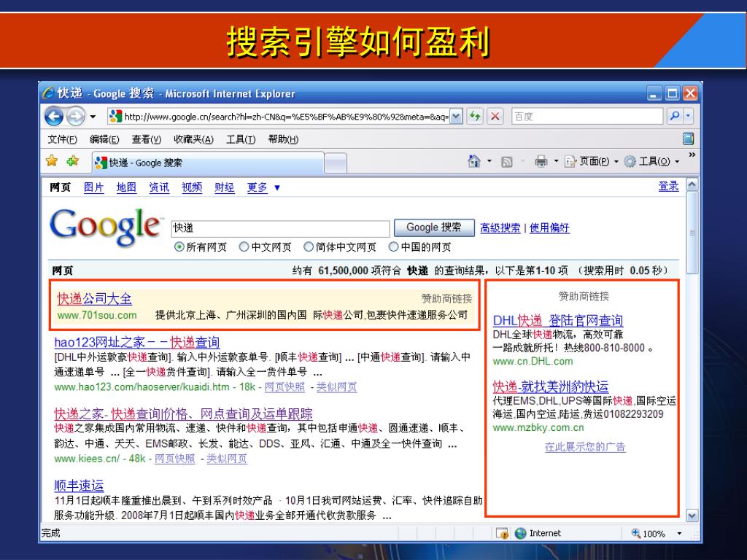Open the hao123网址之家 快递查询 result
747x560 pixels.
pos(136,342)
